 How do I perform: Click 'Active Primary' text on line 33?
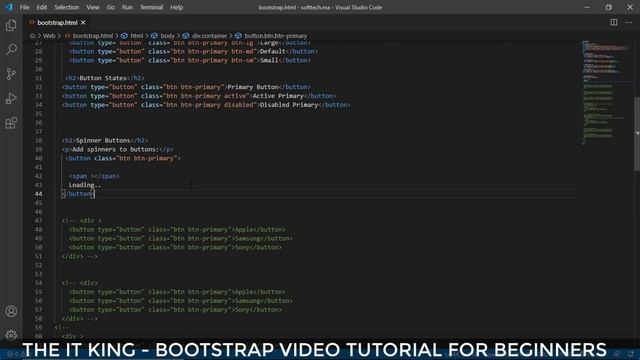(278, 96)
